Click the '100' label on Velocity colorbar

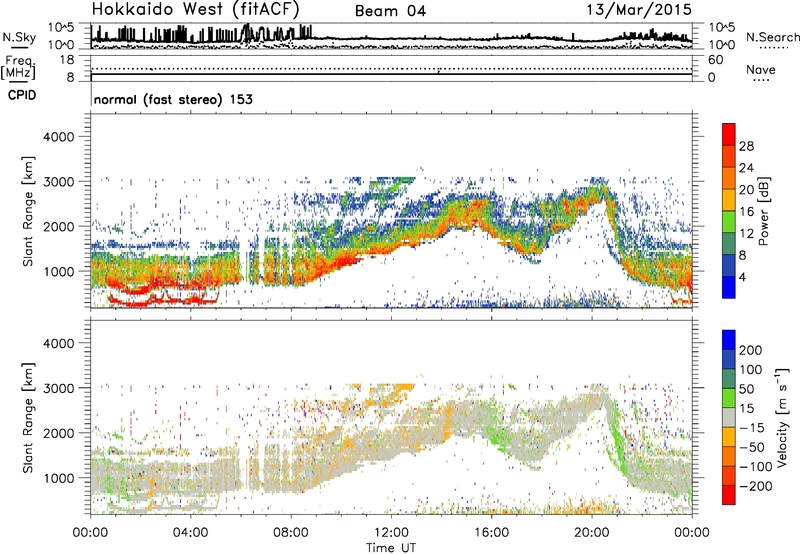click(751, 369)
